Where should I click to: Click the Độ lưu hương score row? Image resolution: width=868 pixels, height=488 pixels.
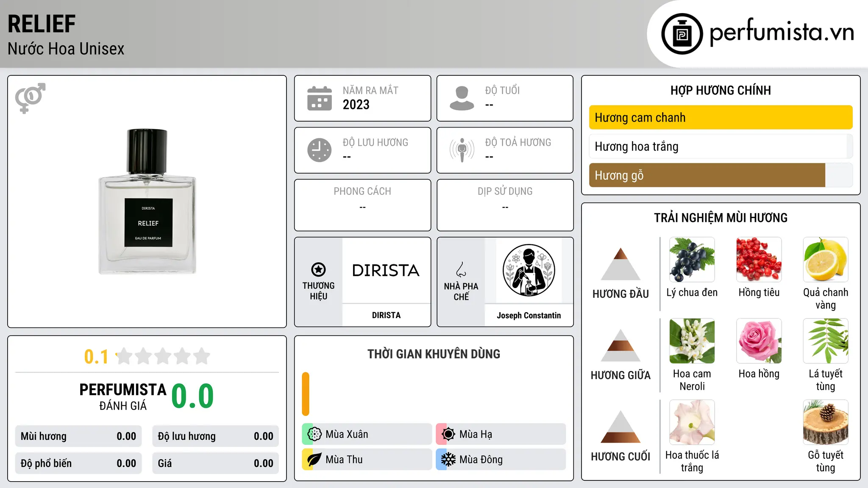215,436
